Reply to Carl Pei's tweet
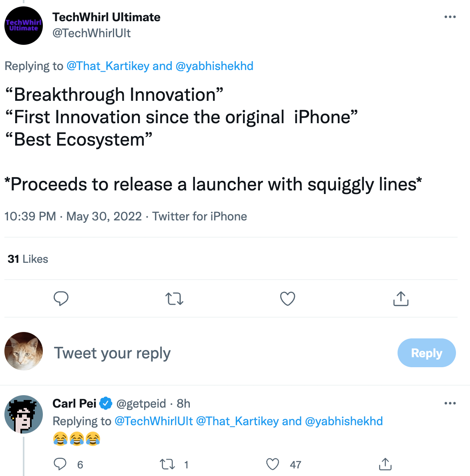The image size is (470, 476). point(60,464)
